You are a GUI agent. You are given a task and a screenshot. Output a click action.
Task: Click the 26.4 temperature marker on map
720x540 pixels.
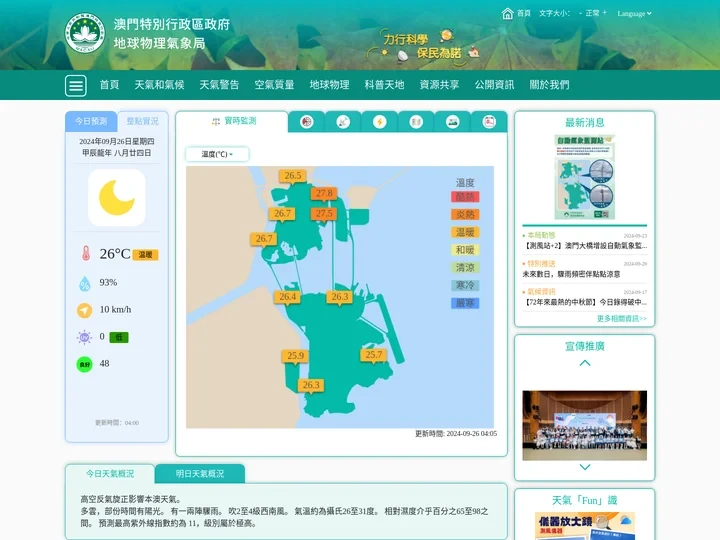click(x=287, y=297)
